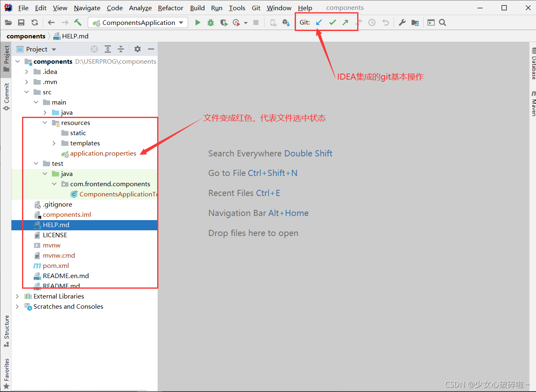Hide the Project panel with the minus icon
The image size is (536, 392).
(x=151, y=49)
